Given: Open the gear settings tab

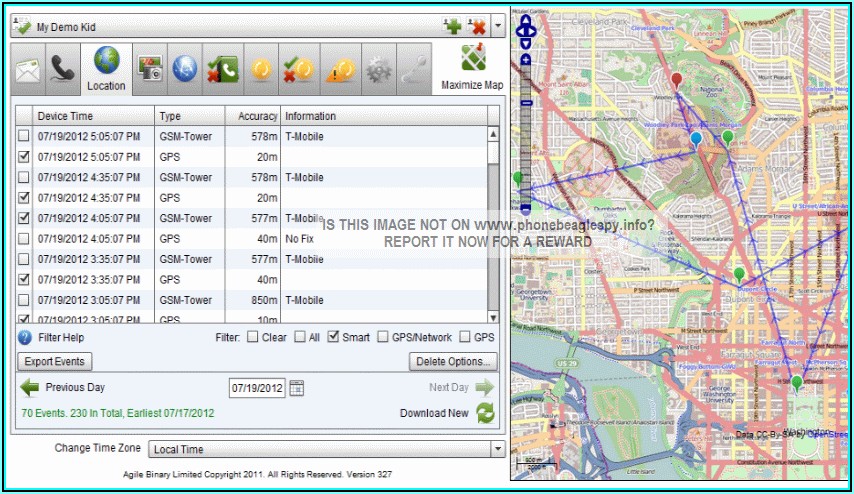Looking at the screenshot, I should coord(377,68).
